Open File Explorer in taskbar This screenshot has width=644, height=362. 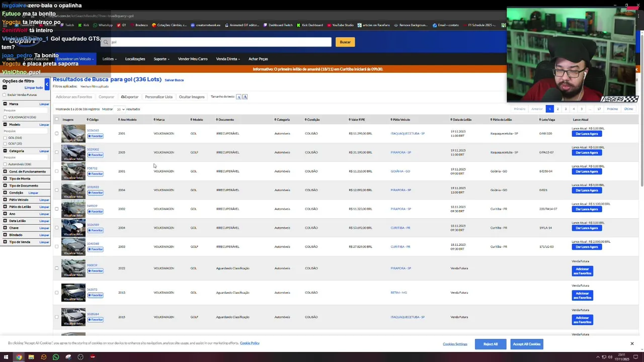pos(31,357)
